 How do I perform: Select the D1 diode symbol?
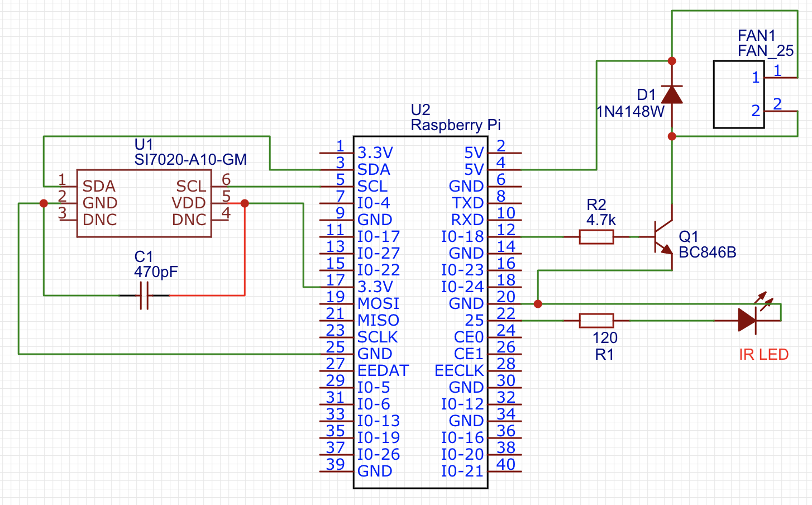[672, 95]
